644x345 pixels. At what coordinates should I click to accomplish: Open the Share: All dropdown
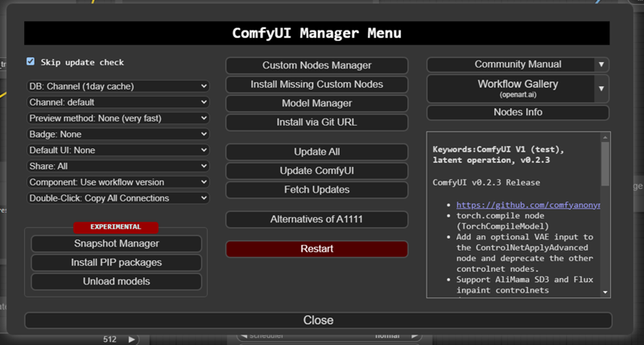118,167
